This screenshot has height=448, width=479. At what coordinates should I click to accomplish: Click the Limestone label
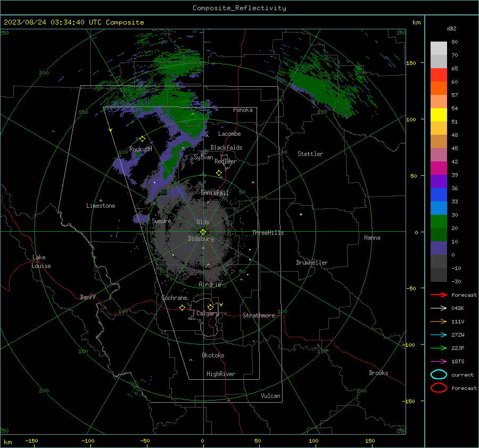click(101, 206)
